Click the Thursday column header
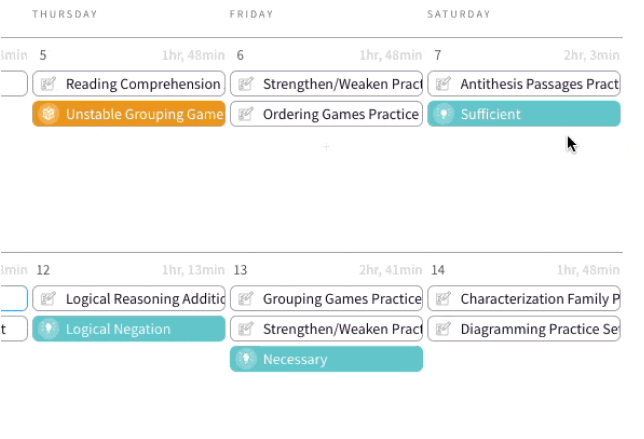This screenshot has height=439, width=644. (65, 14)
